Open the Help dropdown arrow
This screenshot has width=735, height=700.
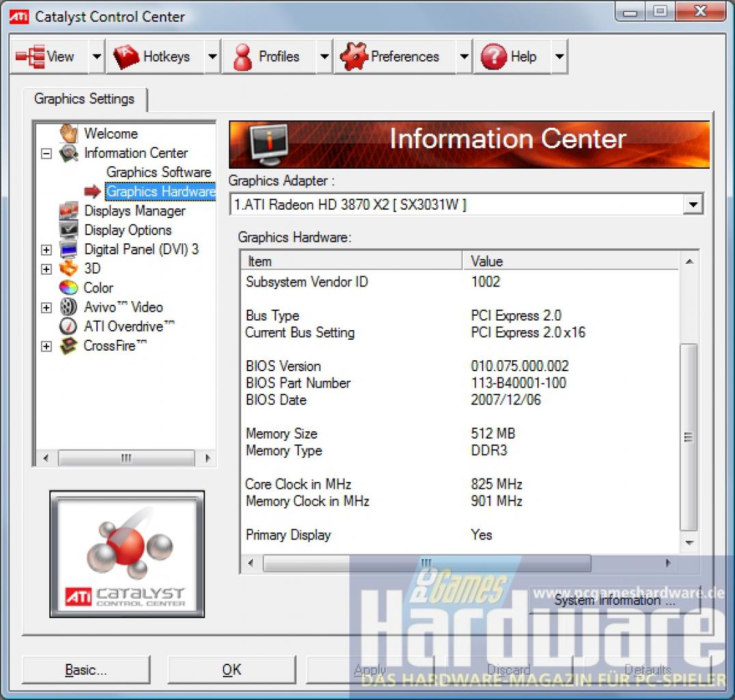tap(559, 57)
